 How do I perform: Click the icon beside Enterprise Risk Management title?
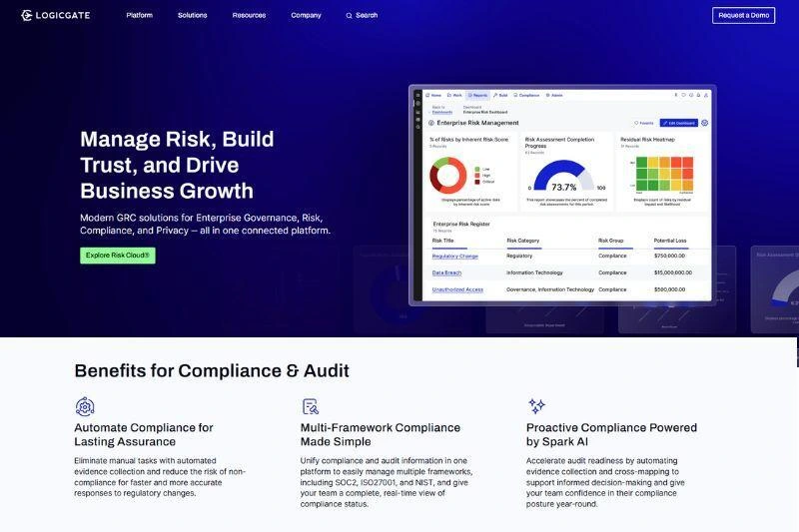tap(431, 123)
